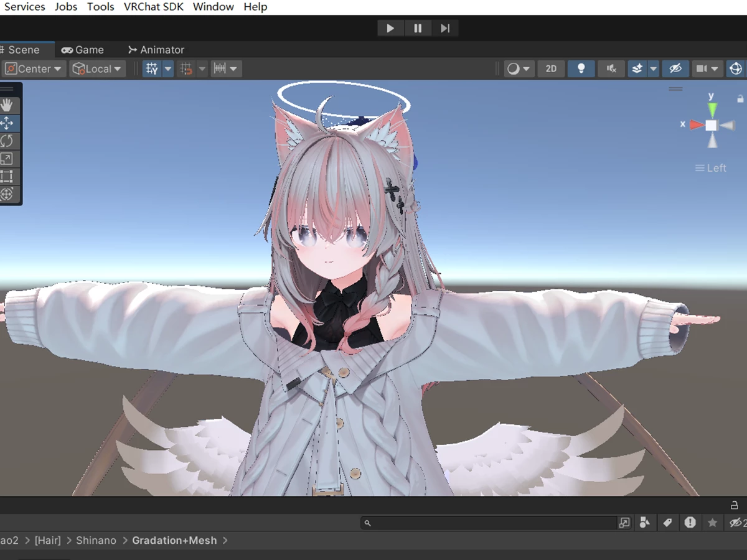
Task: Click Gradation+Mesh breadcrumb folder
Action: [174, 540]
